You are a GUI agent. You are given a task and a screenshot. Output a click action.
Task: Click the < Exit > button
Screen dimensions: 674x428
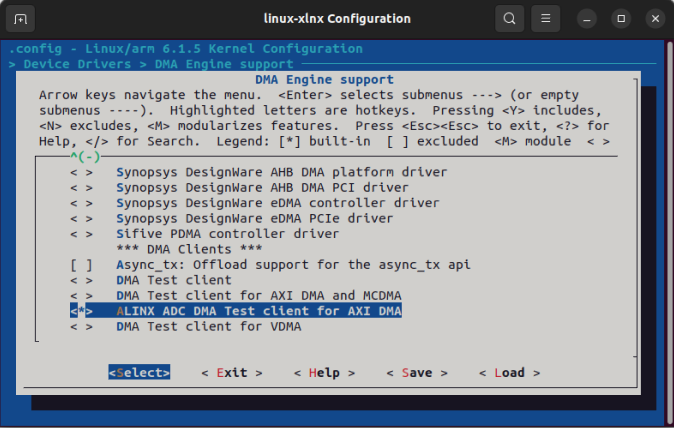pos(232,373)
